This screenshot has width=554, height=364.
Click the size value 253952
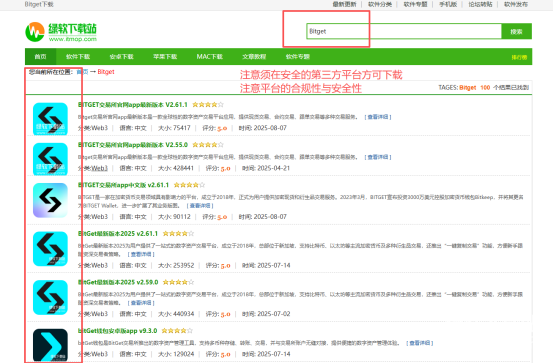click(183, 265)
